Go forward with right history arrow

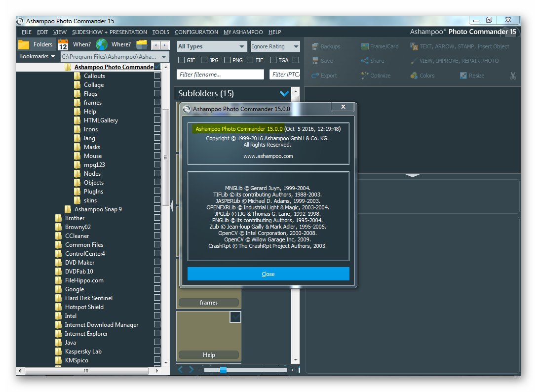point(165,45)
